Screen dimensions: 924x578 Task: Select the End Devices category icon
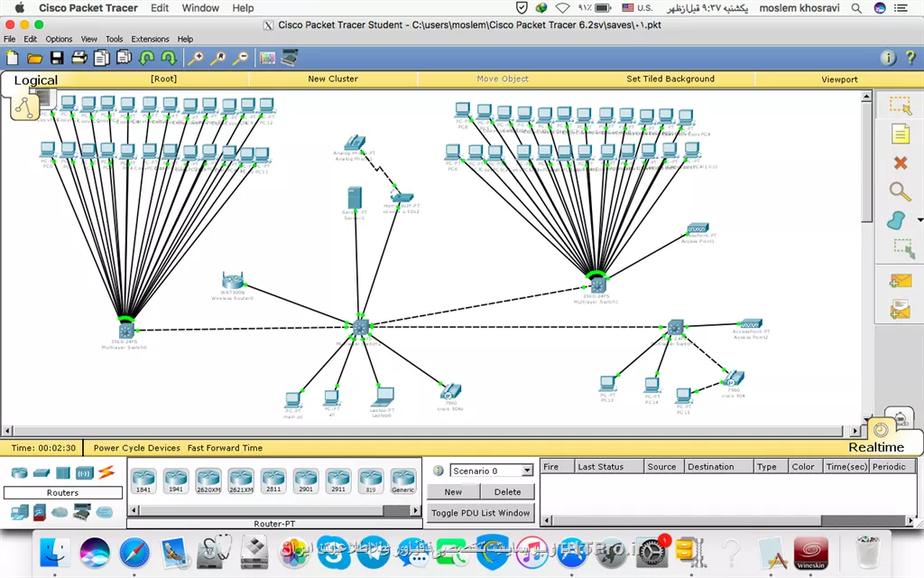[20, 511]
